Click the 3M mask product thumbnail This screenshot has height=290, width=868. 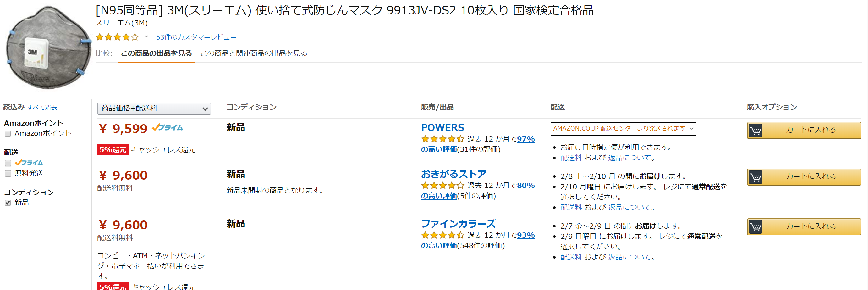click(x=48, y=47)
